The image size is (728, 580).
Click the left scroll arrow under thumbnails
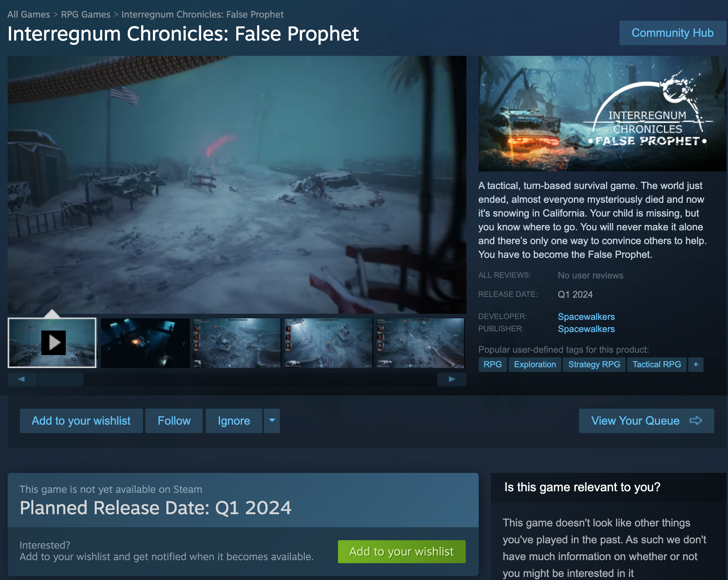pyautogui.click(x=22, y=379)
